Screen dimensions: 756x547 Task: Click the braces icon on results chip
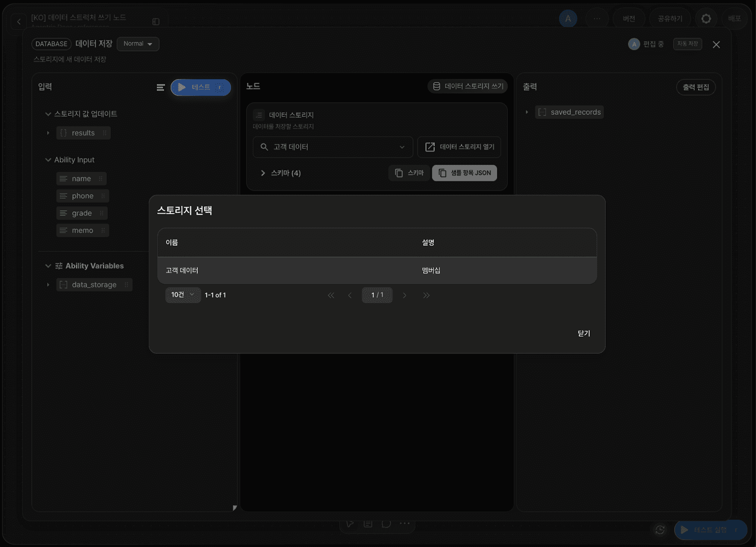point(63,133)
